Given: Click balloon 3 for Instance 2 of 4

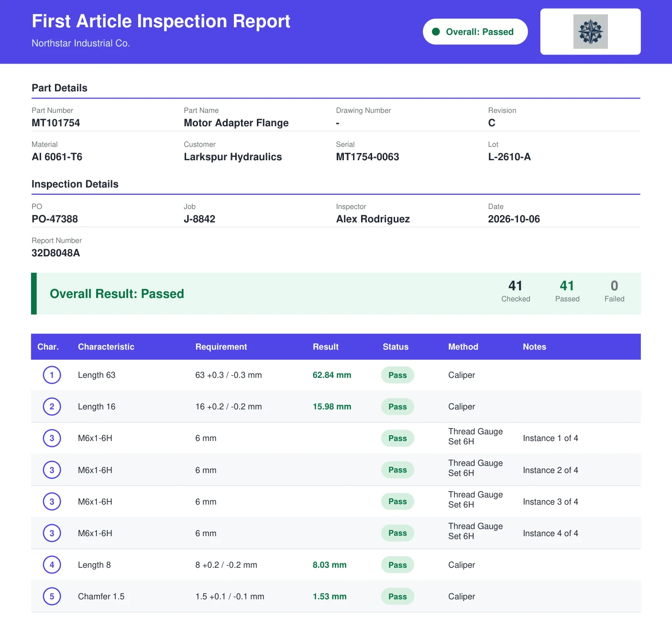Looking at the screenshot, I should pyautogui.click(x=52, y=470).
